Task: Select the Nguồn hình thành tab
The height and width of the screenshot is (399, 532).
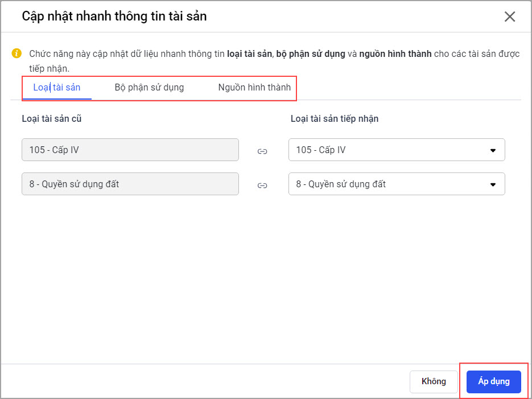Action: [x=254, y=88]
